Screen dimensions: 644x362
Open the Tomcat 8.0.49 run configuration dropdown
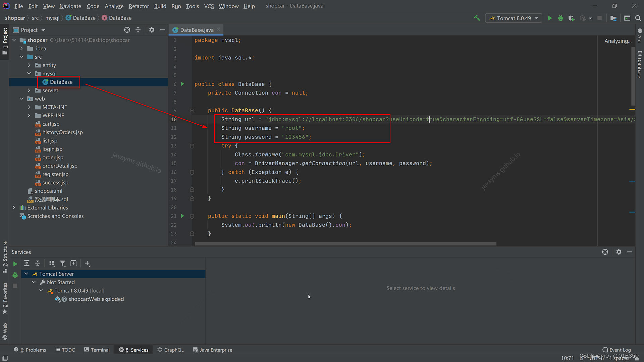(536, 18)
